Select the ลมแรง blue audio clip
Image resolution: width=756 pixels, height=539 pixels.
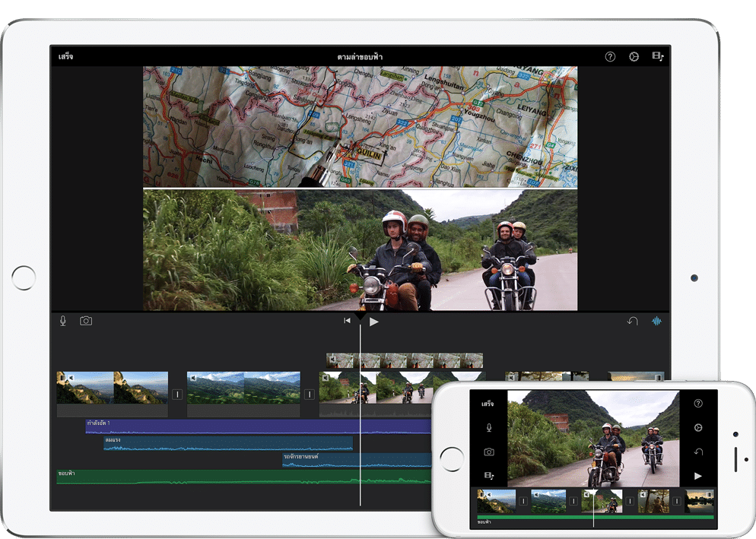228,443
